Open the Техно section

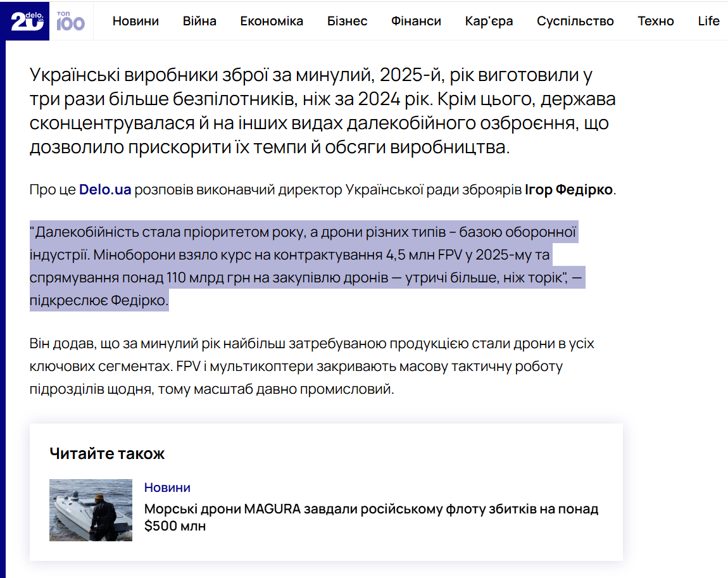pyautogui.click(x=656, y=20)
